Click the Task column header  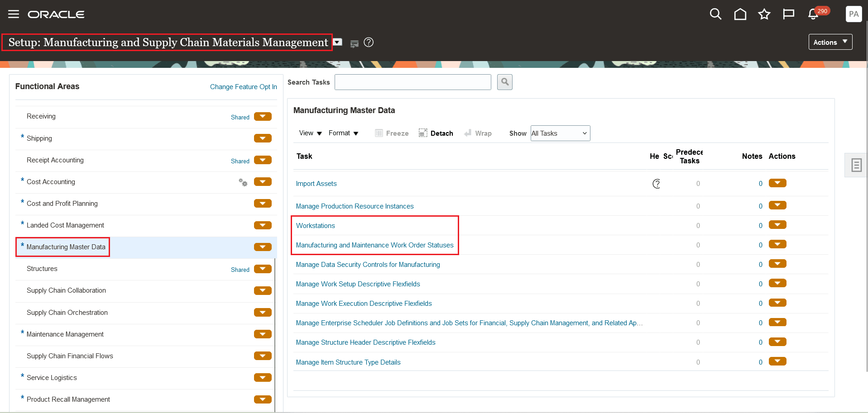[304, 156]
